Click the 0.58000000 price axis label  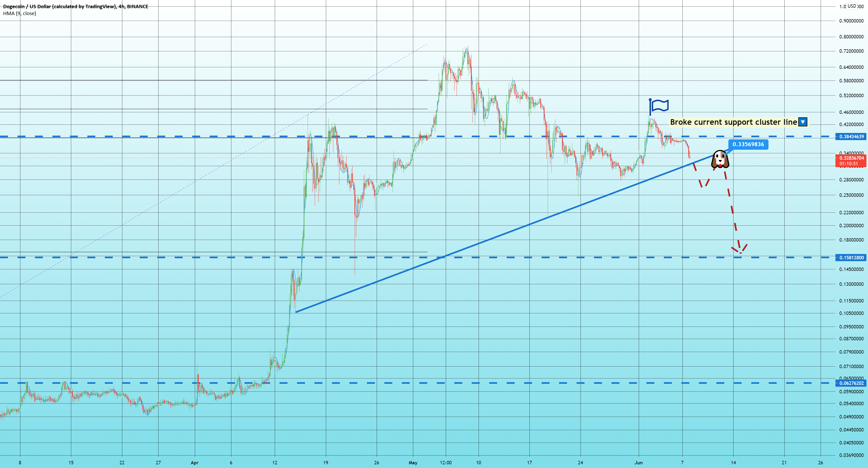(x=851, y=81)
